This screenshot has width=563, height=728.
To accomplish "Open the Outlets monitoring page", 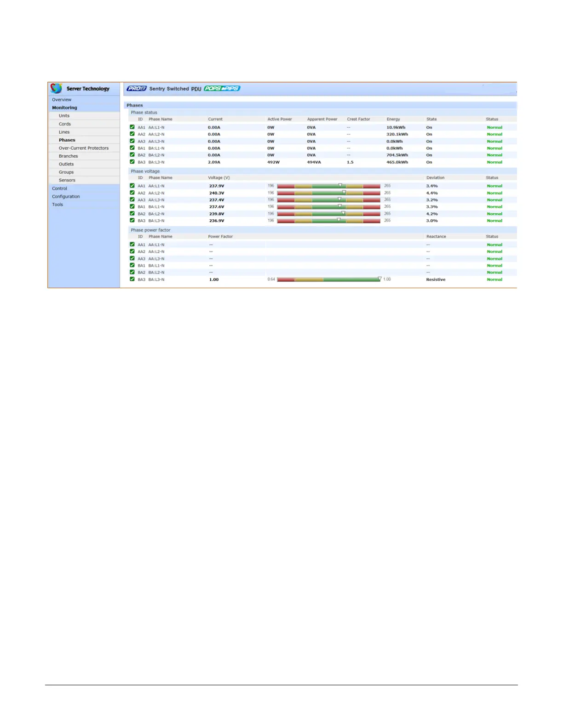I will [66, 164].
